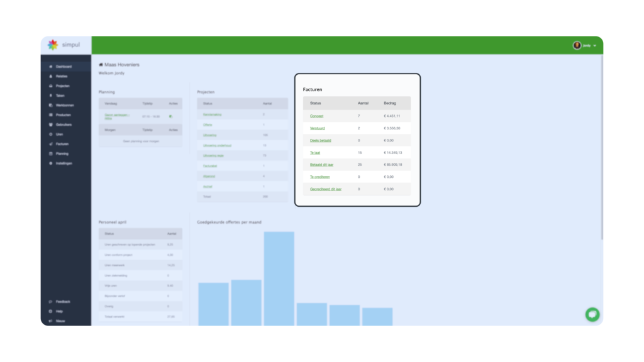
Task: Click the Totaal verwerkt row
Action: (140, 317)
